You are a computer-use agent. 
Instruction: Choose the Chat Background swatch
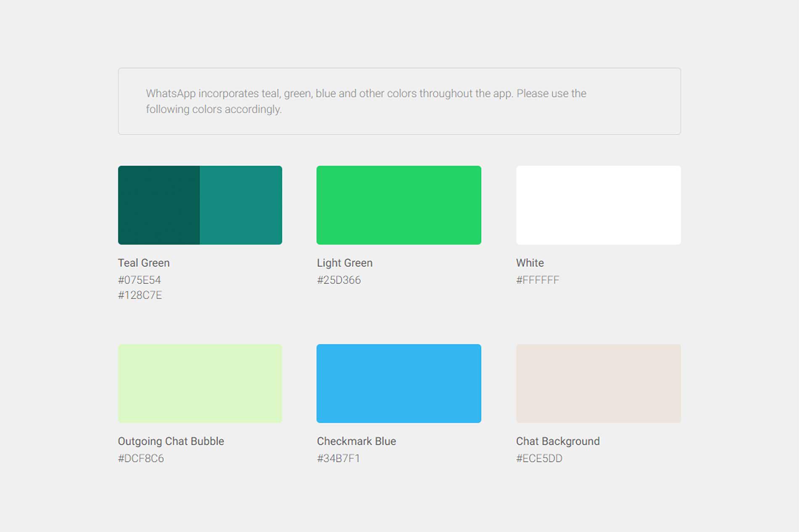(598, 383)
